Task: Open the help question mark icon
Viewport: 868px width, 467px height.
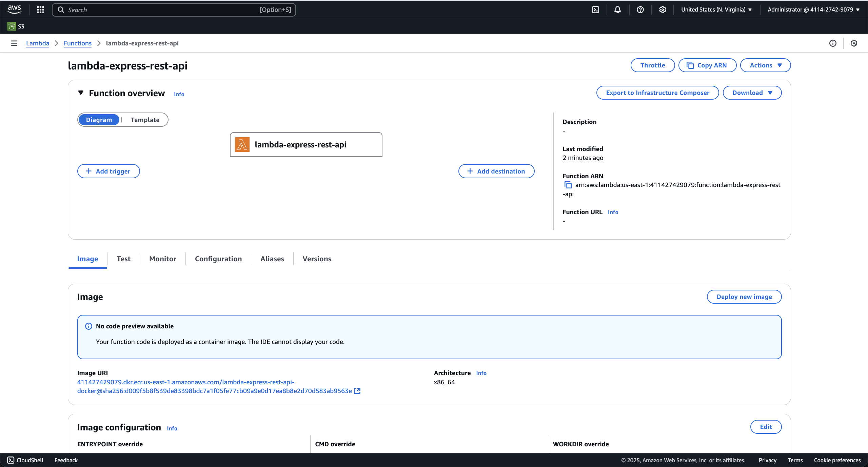Action: pyautogui.click(x=640, y=9)
